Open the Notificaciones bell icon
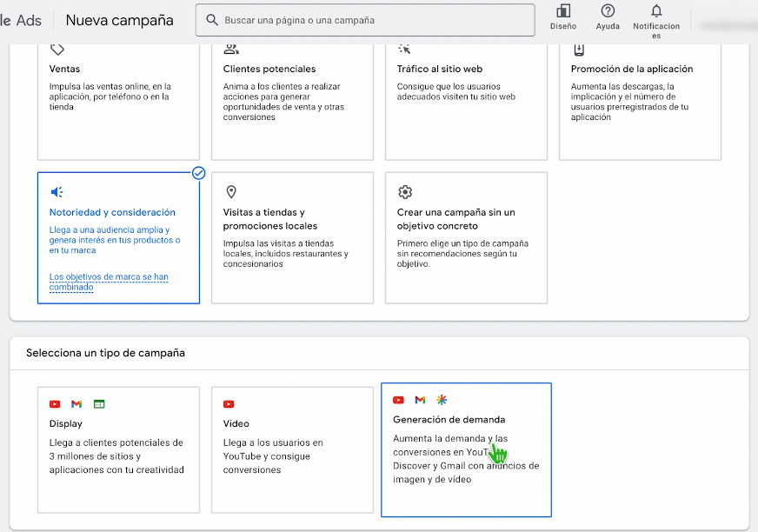The height and width of the screenshot is (532, 758). pos(656,11)
